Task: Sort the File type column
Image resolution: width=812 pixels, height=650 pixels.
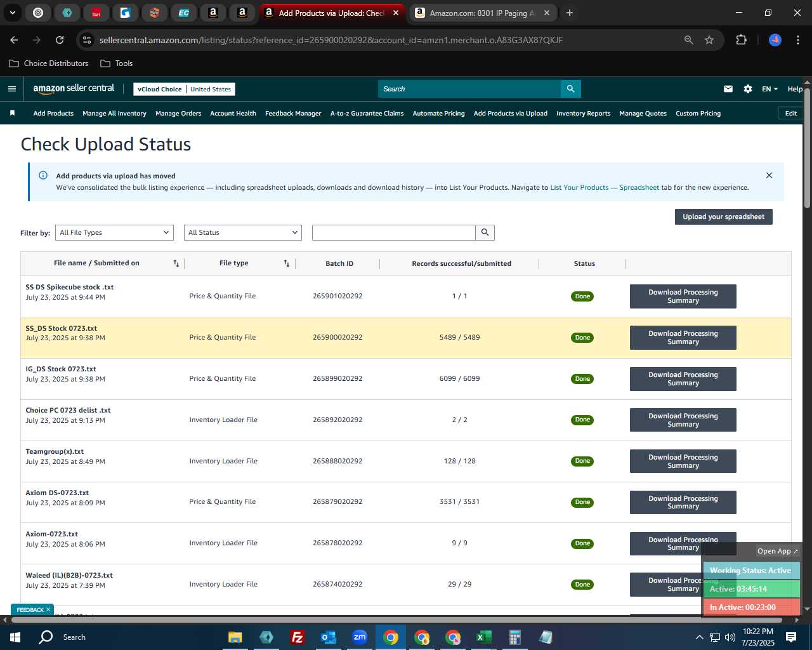Action: [x=287, y=263]
